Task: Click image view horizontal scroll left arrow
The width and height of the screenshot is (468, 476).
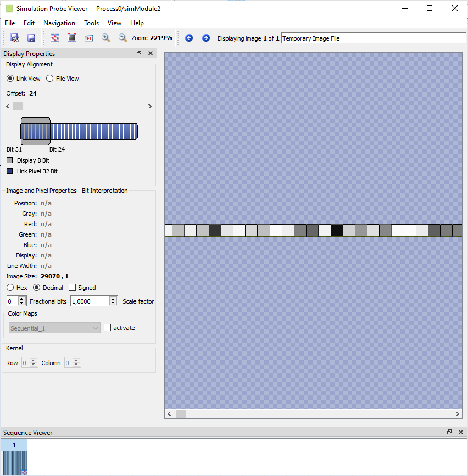Action: (170, 414)
